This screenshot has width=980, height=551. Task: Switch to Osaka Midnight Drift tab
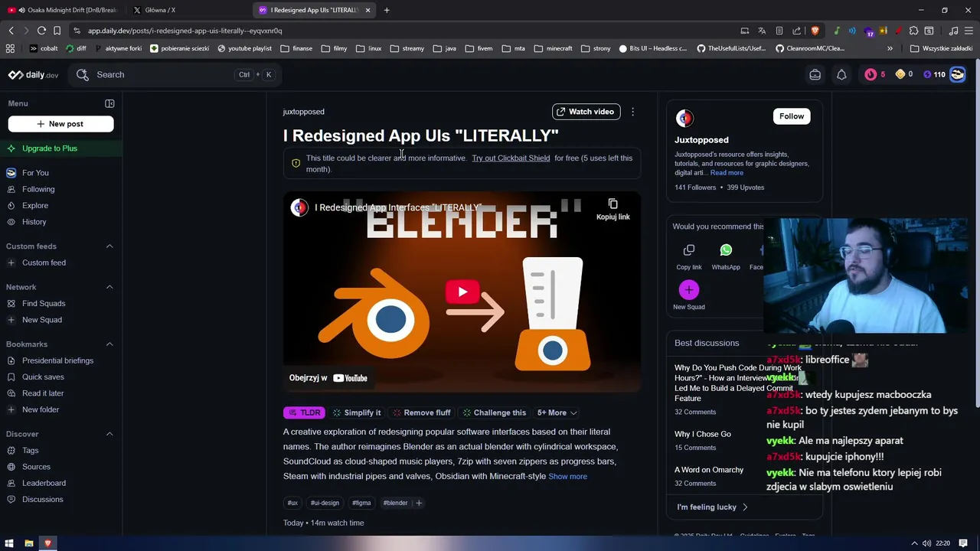(x=64, y=10)
